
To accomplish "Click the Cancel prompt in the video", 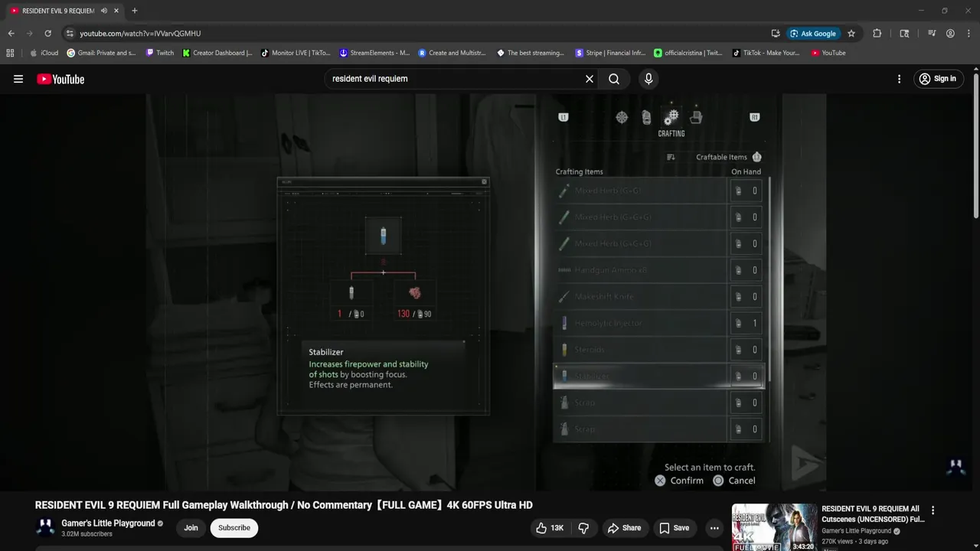I will pos(734,481).
